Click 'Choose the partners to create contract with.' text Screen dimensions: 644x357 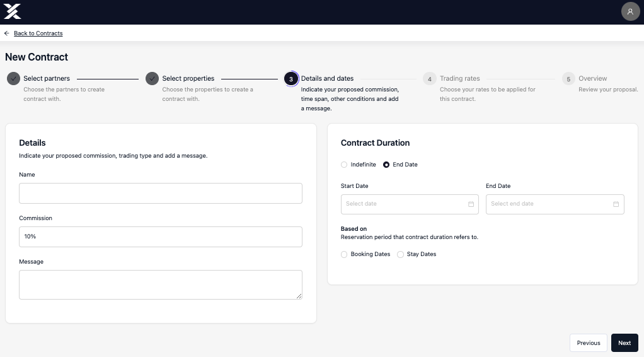click(x=64, y=94)
